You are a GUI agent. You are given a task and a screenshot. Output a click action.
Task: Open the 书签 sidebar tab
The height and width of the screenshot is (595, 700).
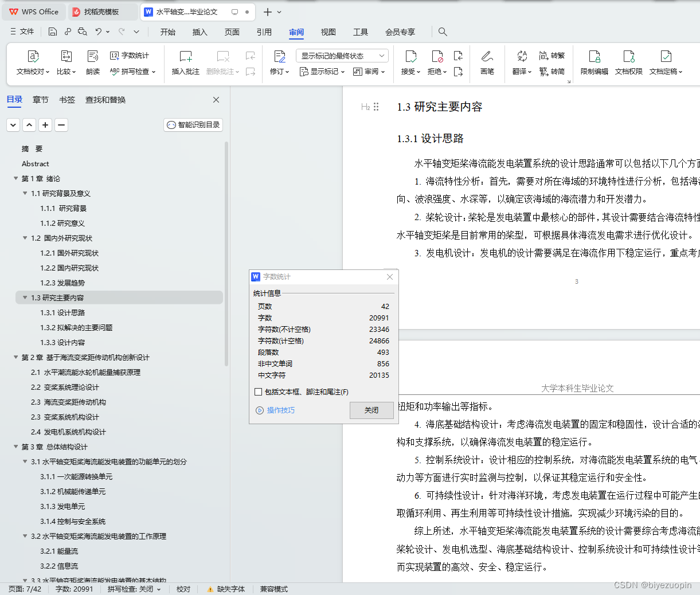pyautogui.click(x=67, y=99)
